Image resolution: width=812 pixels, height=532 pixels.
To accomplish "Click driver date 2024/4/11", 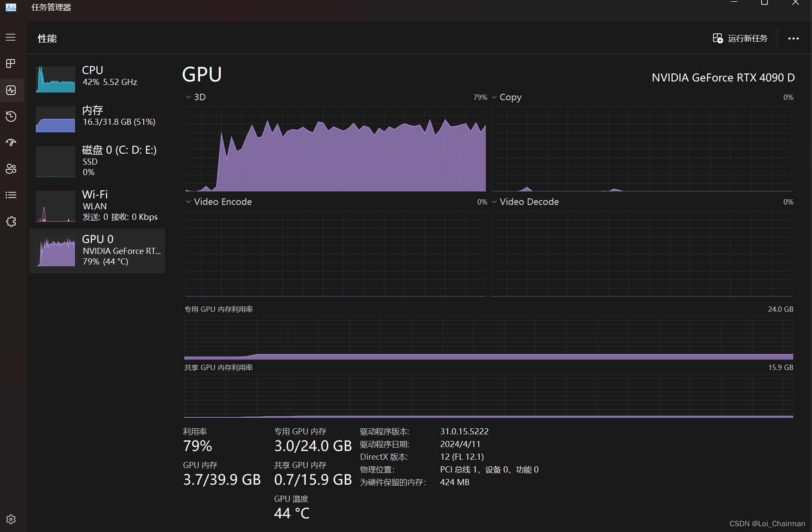I will click(460, 444).
